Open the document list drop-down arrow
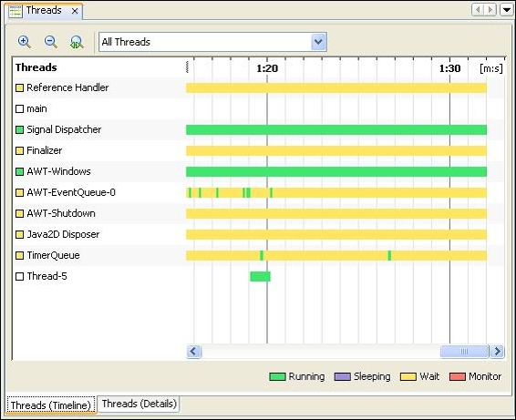Image resolution: width=516 pixels, height=420 pixels. 507,9
